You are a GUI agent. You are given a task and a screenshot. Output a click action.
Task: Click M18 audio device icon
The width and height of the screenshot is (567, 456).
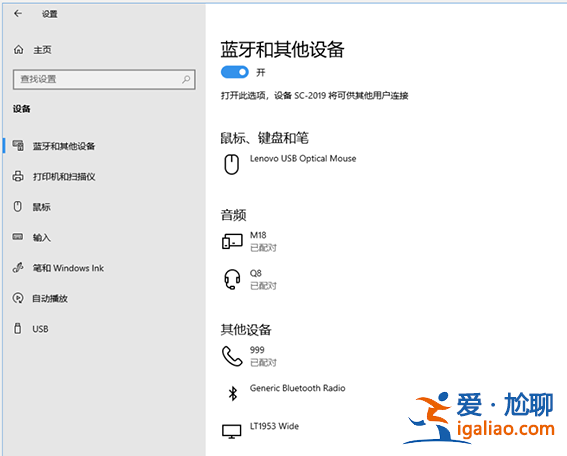[232, 241]
